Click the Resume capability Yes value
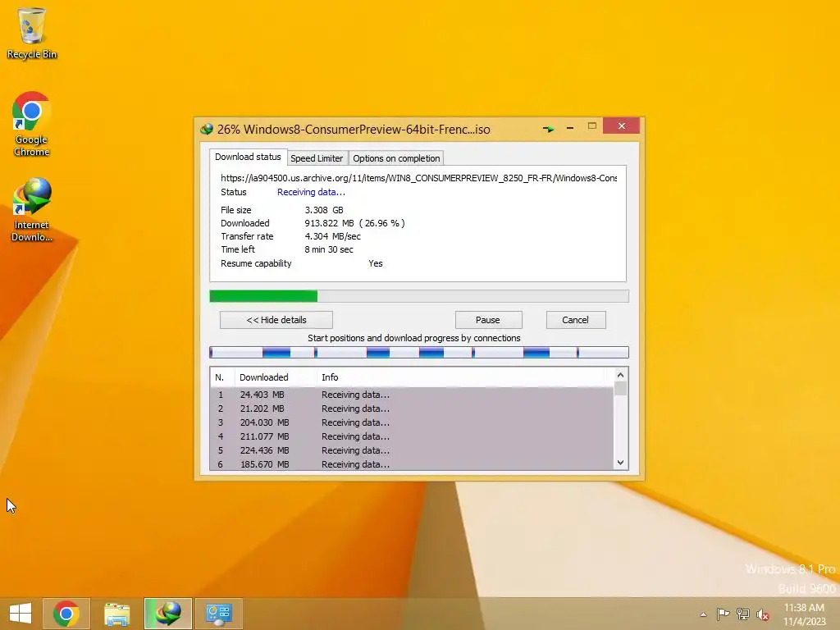 (x=376, y=263)
